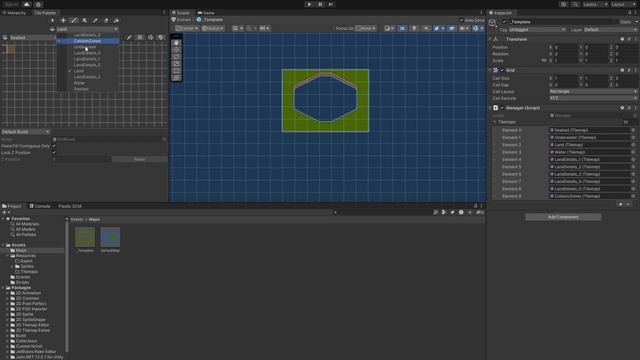
Task: Choose Seabed in tilemap list
Action: (88, 89)
